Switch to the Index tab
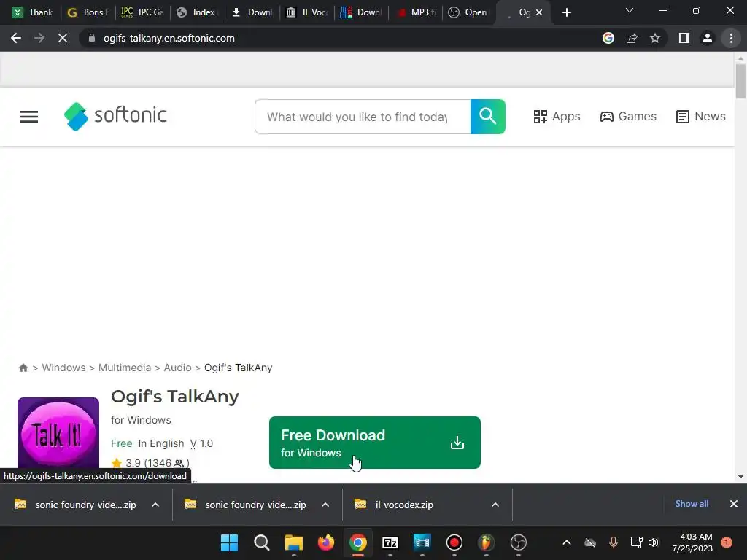This screenshot has width=747, height=560. (x=197, y=12)
